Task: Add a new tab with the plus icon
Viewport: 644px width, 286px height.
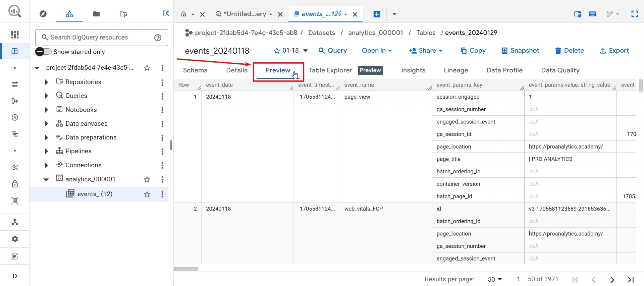Action: click(377, 14)
